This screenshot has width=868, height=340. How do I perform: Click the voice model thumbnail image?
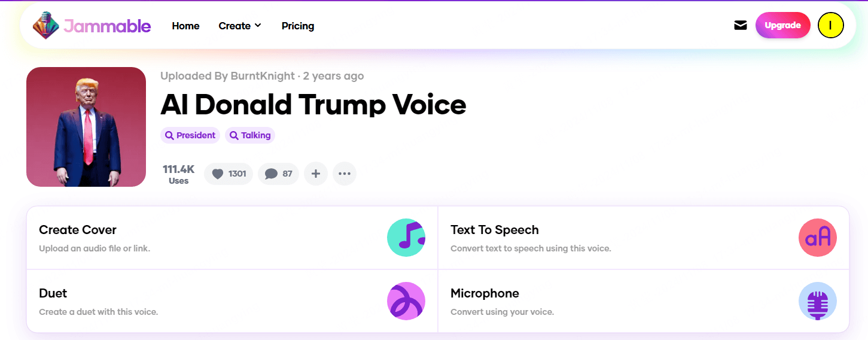click(x=86, y=127)
